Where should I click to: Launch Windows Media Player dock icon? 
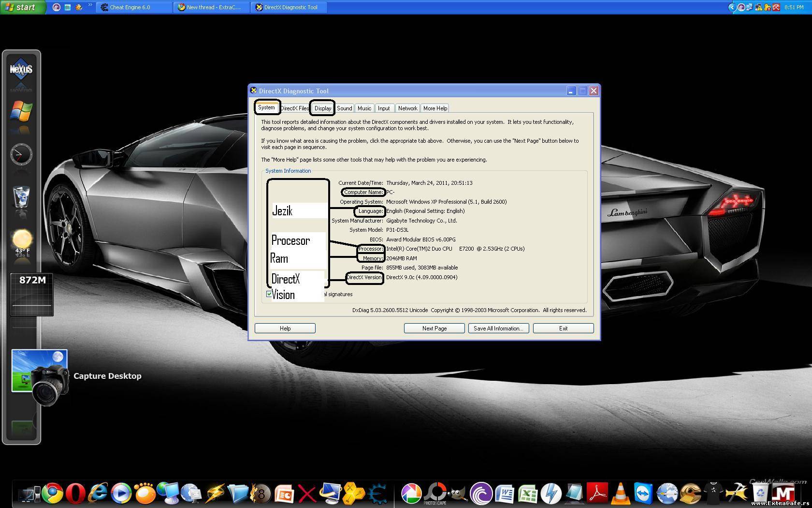pos(121,494)
